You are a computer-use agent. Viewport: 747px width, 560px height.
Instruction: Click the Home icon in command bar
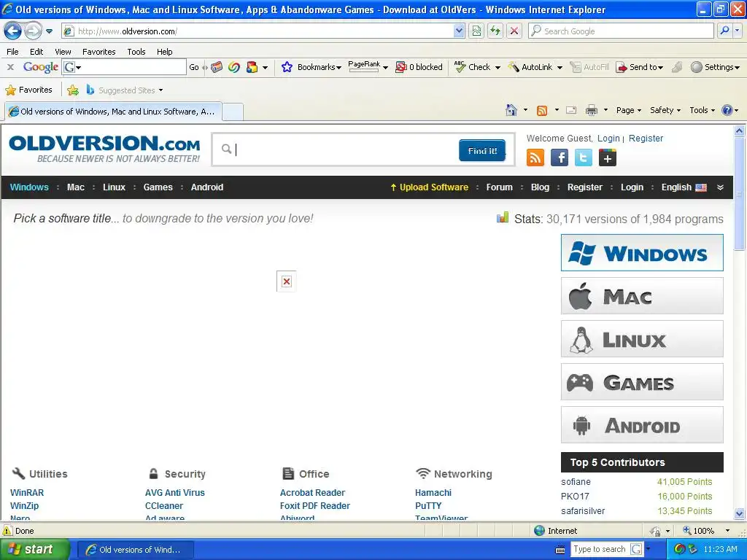[511, 111]
